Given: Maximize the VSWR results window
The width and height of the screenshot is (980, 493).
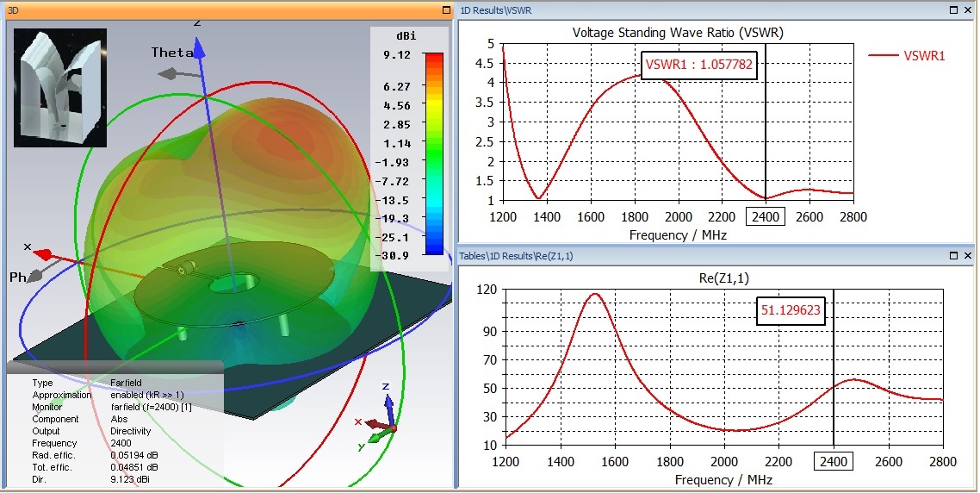Looking at the screenshot, I should coord(954,10).
